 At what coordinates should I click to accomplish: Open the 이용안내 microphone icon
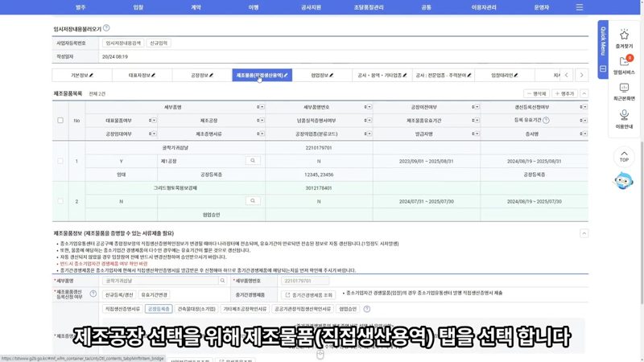[x=624, y=114]
